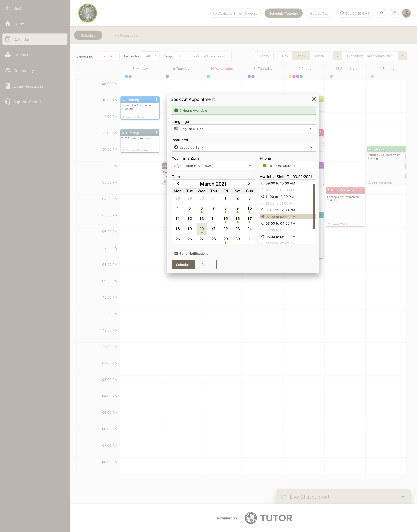Click the Available Time: 10 Hours pill
Image resolution: width=417 pixels, height=532 pixels.
coord(236,13)
